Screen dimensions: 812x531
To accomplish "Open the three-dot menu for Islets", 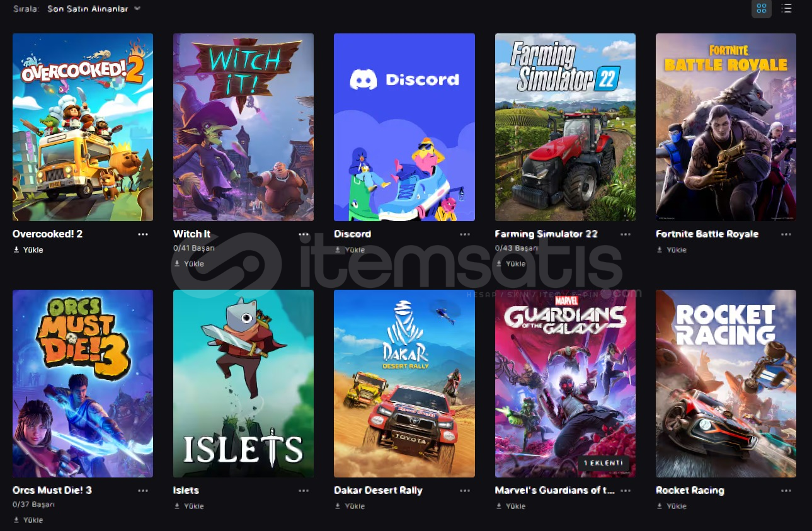I will click(x=304, y=491).
